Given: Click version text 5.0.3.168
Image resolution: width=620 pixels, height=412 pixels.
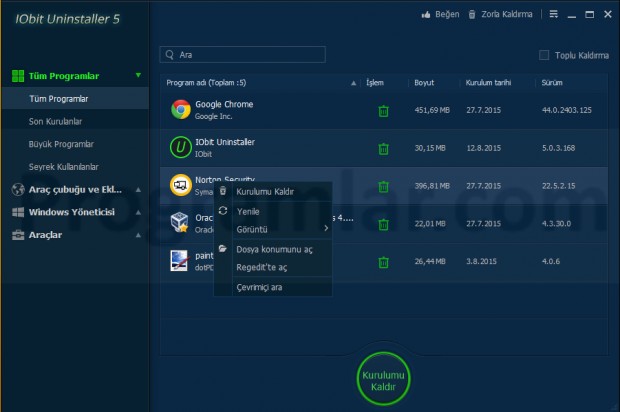Looking at the screenshot, I should click(558, 148).
